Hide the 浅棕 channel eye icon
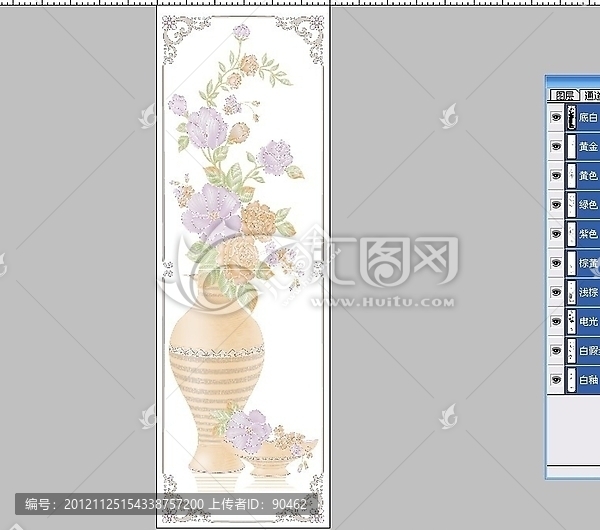Image resolution: width=600 pixels, height=530 pixels. click(556, 292)
